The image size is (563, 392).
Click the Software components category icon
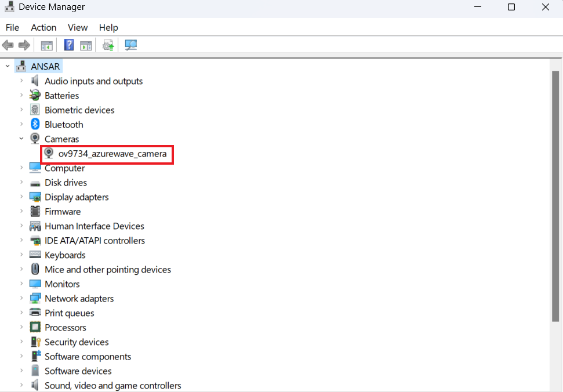(35, 355)
